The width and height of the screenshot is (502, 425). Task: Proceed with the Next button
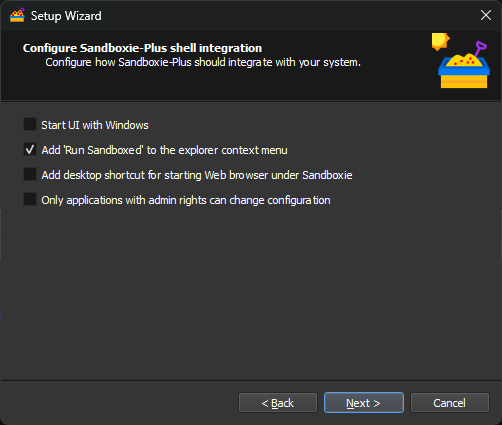click(x=364, y=403)
